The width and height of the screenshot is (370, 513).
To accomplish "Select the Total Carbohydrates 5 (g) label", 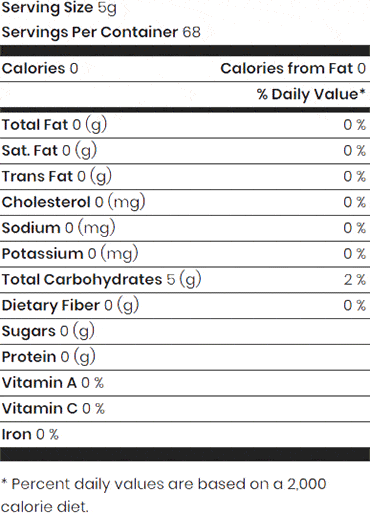I will 102,280.
